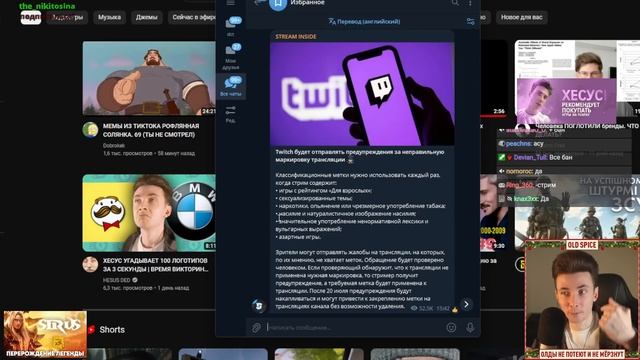Viewport: 640px width, 360px height.
Task: Select the Все folder in Telegram sidebar
Action: [x=231, y=27]
